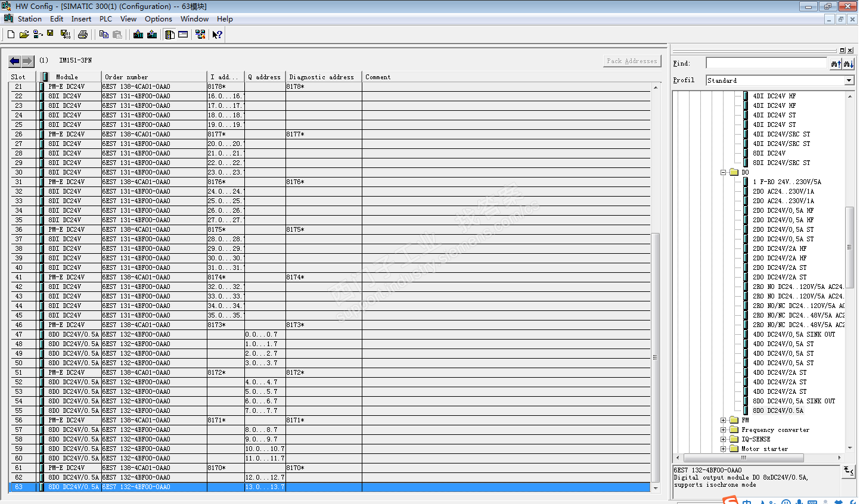The image size is (863, 504).
Task: Open the Insert menu
Action: coord(81,19)
